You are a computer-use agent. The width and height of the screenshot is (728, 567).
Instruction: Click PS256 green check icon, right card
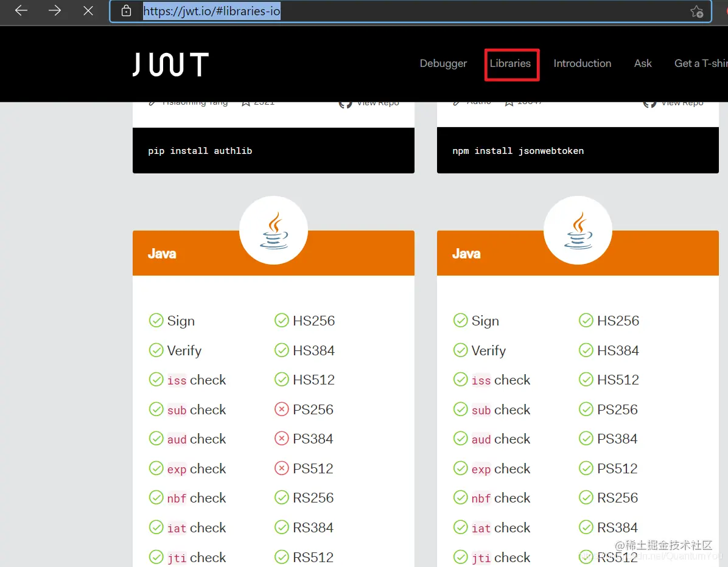point(586,409)
